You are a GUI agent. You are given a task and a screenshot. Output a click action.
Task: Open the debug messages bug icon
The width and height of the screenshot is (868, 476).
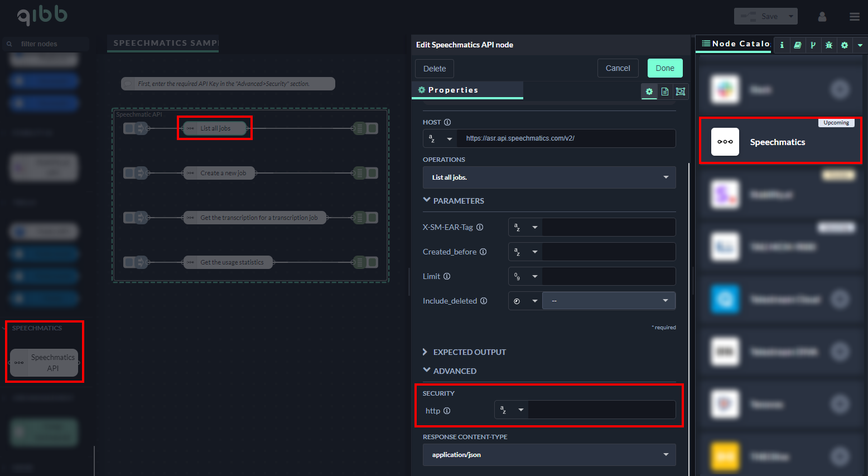coord(829,45)
